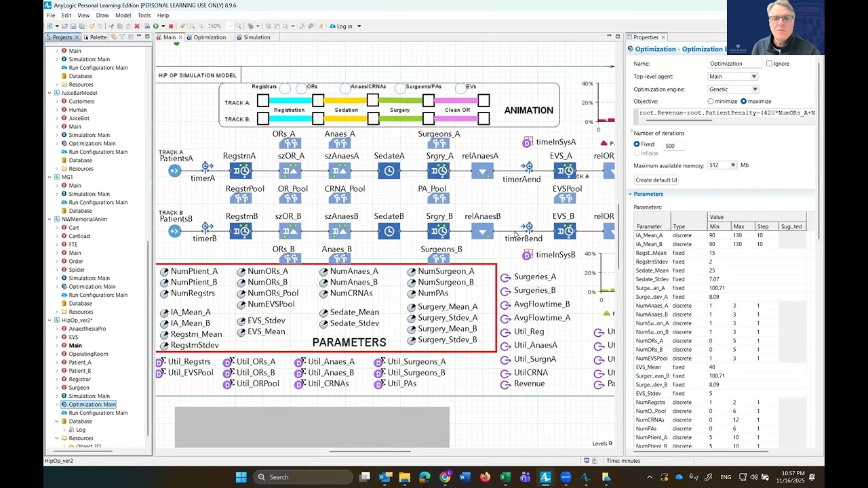Click the Save toolbar icon

(73, 26)
